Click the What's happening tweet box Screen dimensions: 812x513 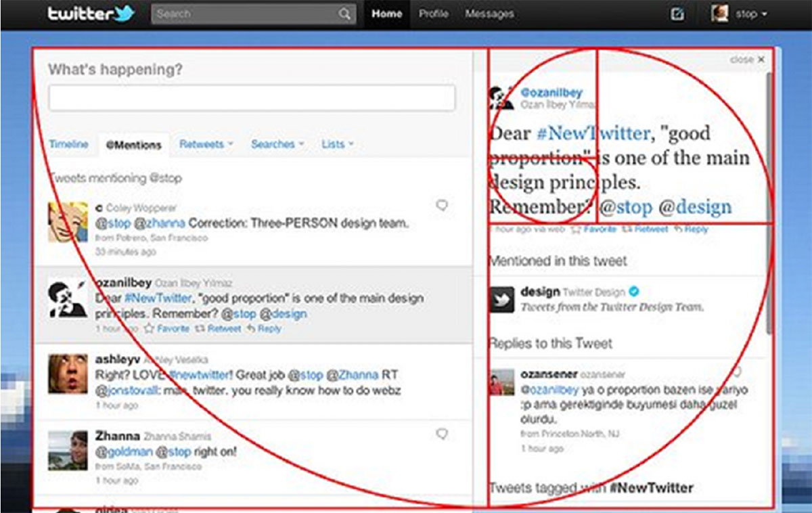click(x=252, y=98)
